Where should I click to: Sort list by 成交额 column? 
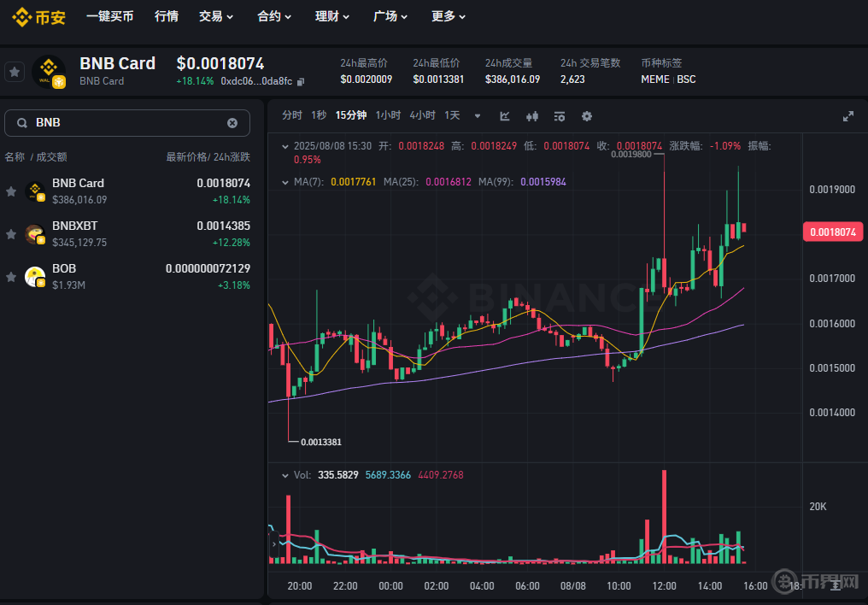(51, 157)
